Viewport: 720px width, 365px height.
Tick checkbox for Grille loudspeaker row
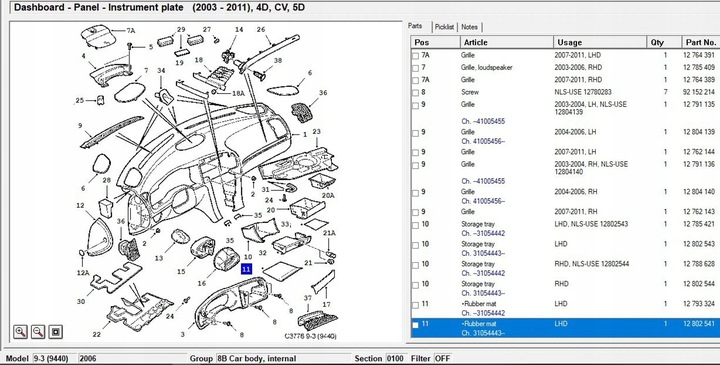coord(416,68)
